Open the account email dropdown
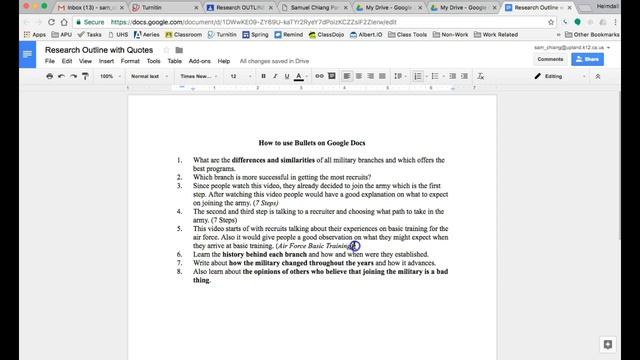640x360 pixels. click(x=572, y=48)
